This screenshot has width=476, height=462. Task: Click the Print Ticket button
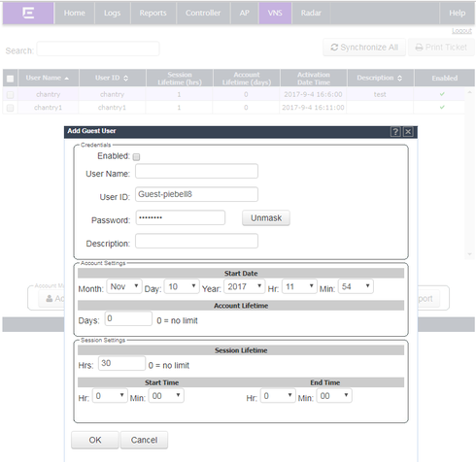point(441,48)
